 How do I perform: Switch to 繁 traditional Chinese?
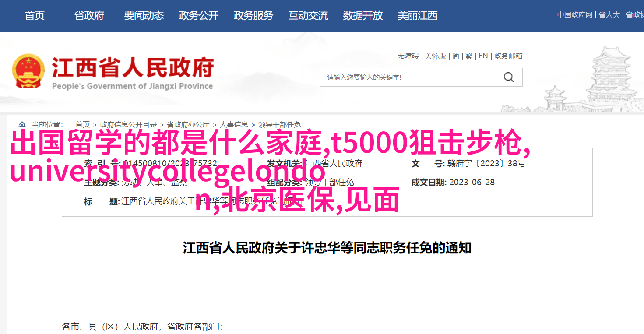coord(469,56)
